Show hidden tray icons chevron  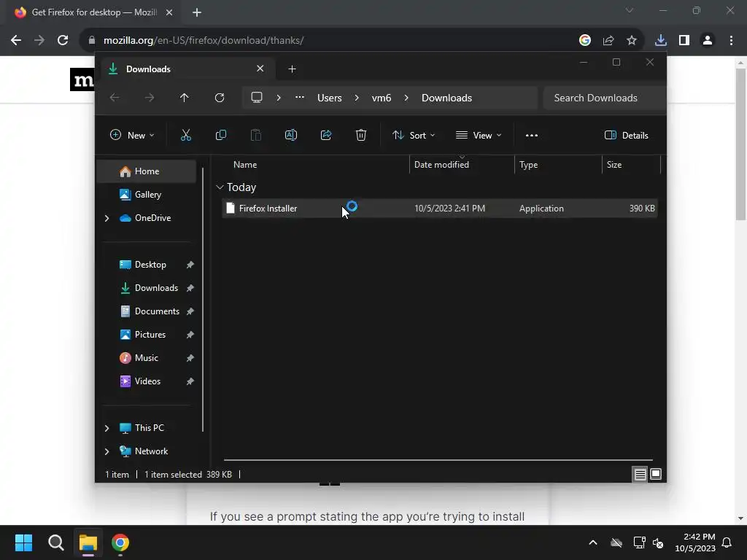pyautogui.click(x=593, y=542)
